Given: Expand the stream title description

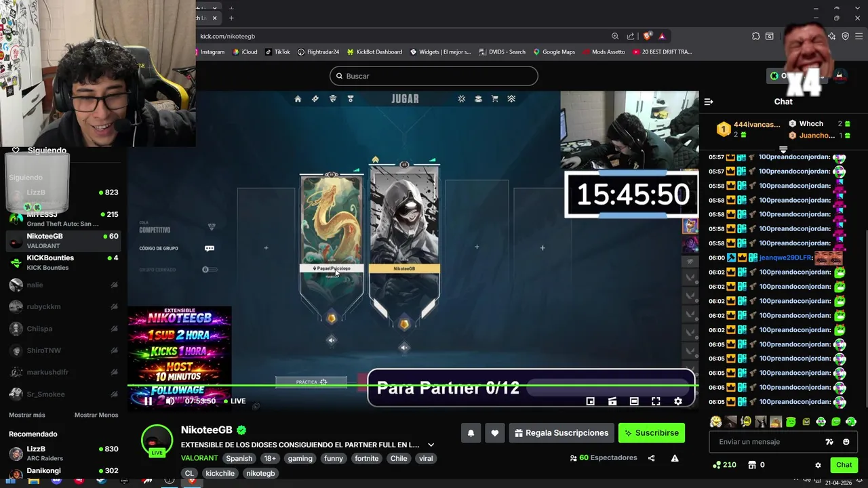Looking at the screenshot, I should coord(431,445).
